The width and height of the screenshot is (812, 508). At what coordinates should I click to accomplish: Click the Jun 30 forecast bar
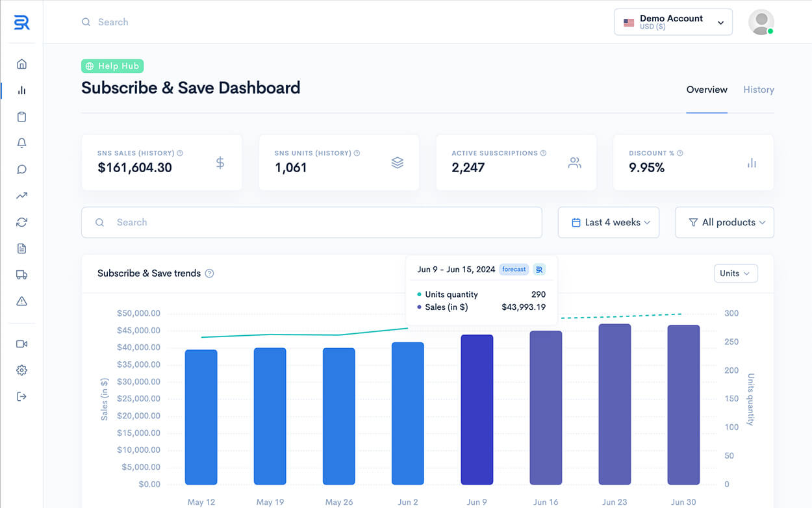684,405
